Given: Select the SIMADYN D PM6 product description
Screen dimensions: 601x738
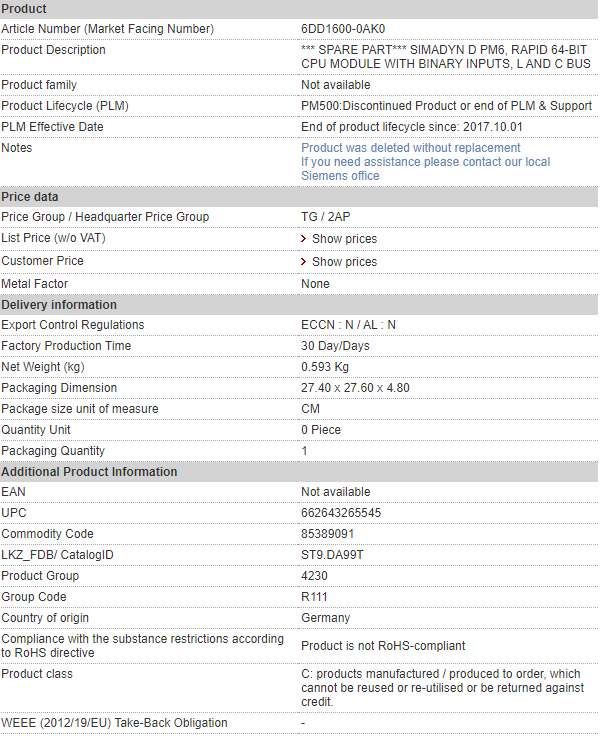Looking at the screenshot, I should pyautogui.click(x=446, y=57).
